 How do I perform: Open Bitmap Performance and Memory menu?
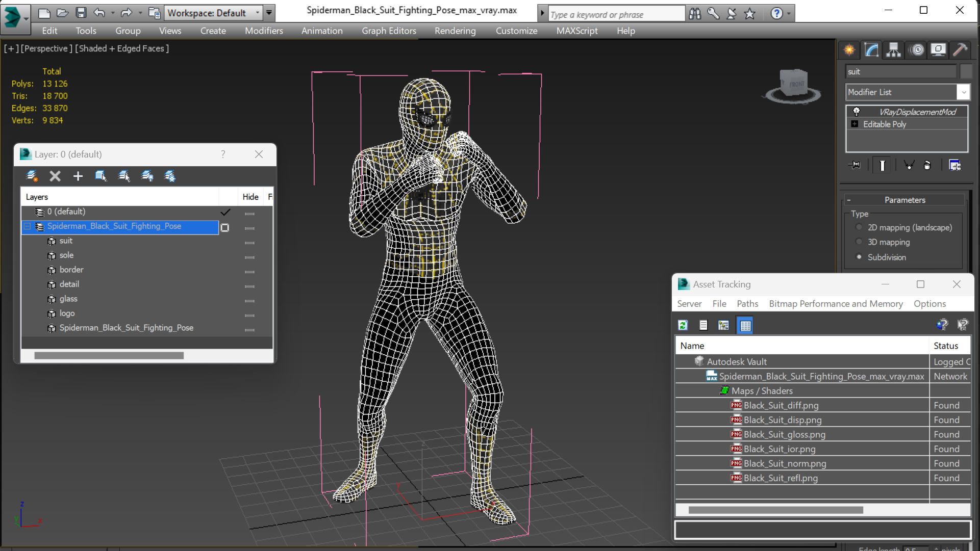[x=836, y=303]
